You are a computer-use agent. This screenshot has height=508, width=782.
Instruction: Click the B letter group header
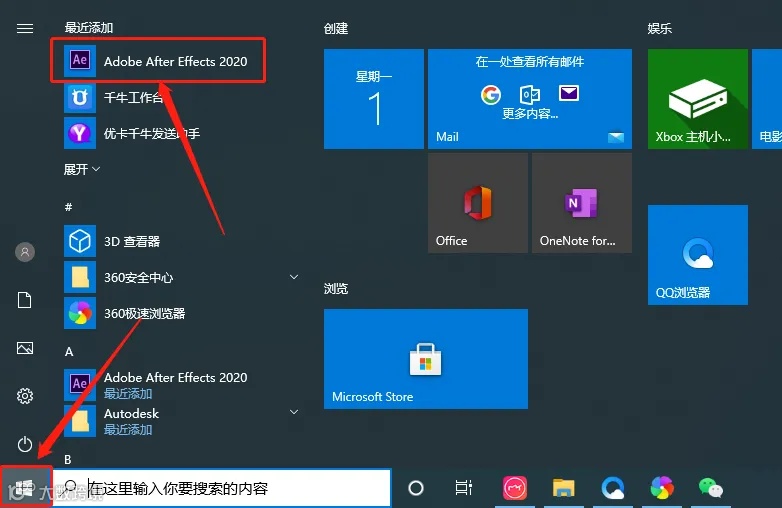(x=68, y=459)
